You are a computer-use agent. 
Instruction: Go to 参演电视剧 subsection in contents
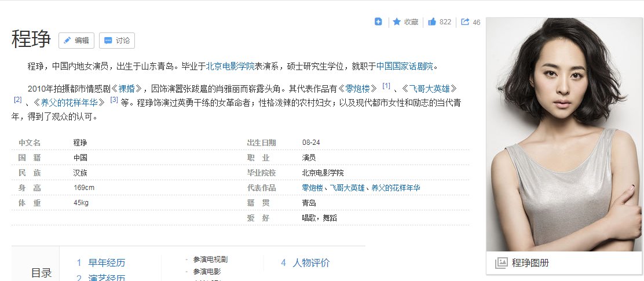tap(210, 260)
